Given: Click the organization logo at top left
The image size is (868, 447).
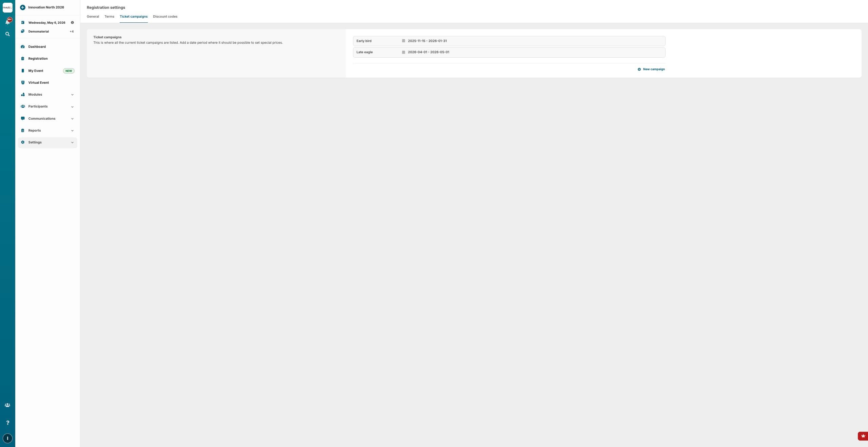Looking at the screenshot, I should tap(7, 7).
